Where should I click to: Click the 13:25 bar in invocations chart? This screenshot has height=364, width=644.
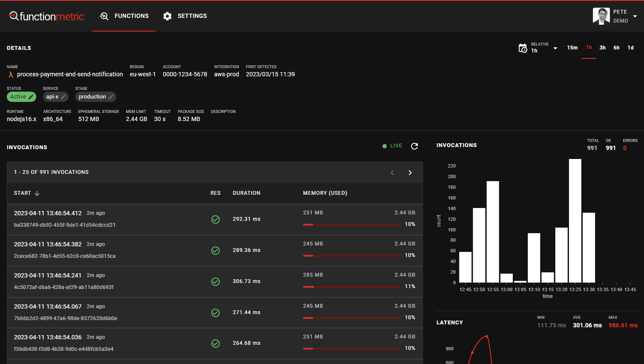[x=575, y=221]
